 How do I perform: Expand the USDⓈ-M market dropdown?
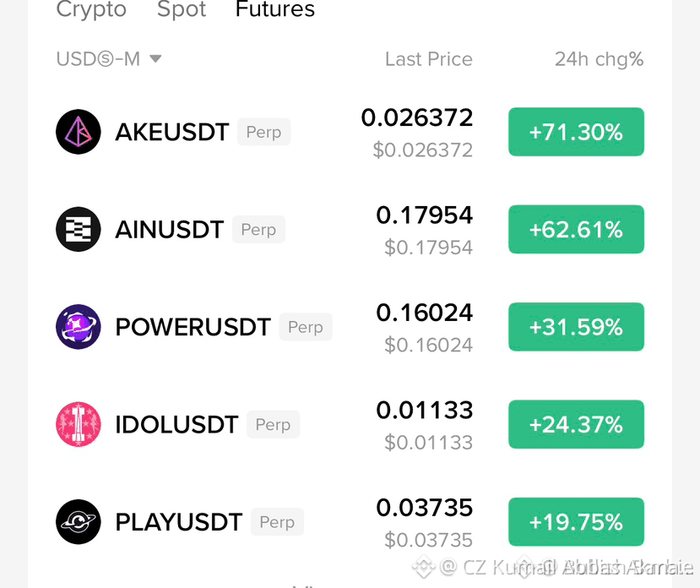click(108, 59)
